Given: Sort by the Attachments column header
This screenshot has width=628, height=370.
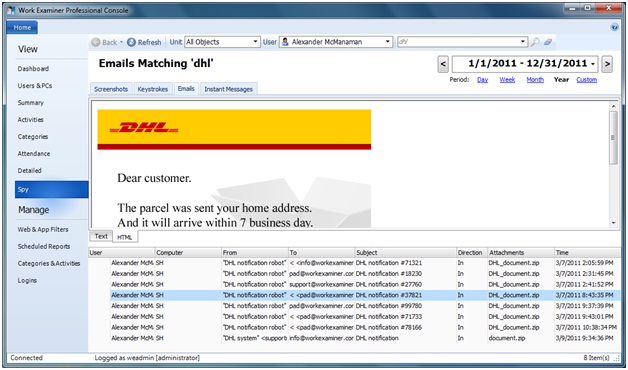Looking at the screenshot, I should pos(521,253).
